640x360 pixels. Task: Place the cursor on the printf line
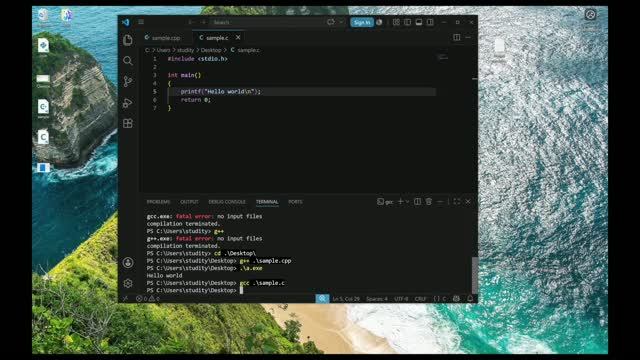pyautogui.click(x=220, y=91)
